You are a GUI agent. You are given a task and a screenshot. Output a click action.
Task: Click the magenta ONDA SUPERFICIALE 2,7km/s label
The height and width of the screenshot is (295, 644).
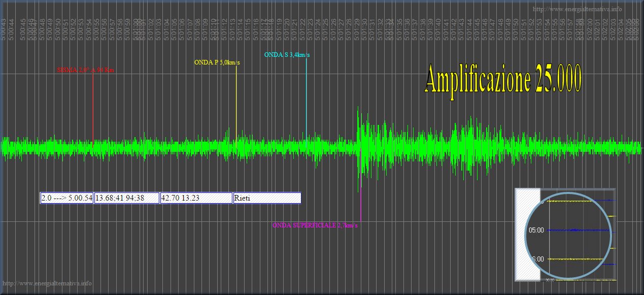315,225
